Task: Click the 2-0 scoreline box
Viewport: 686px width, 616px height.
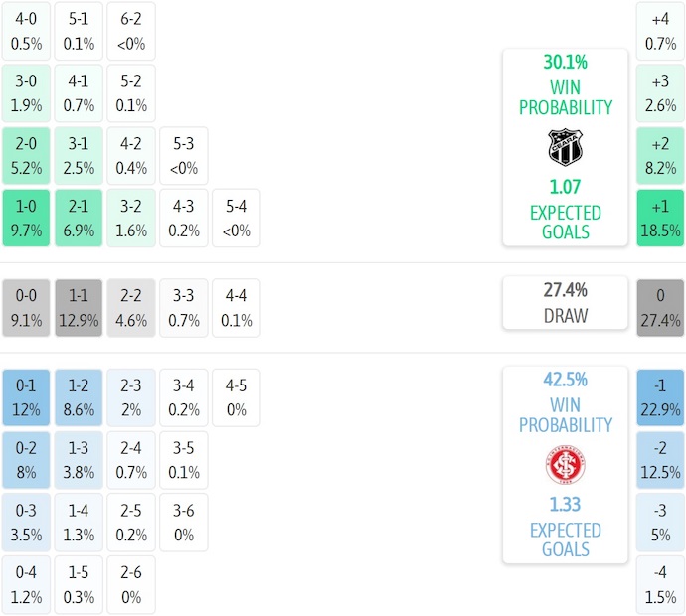Action: pos(26,157)
